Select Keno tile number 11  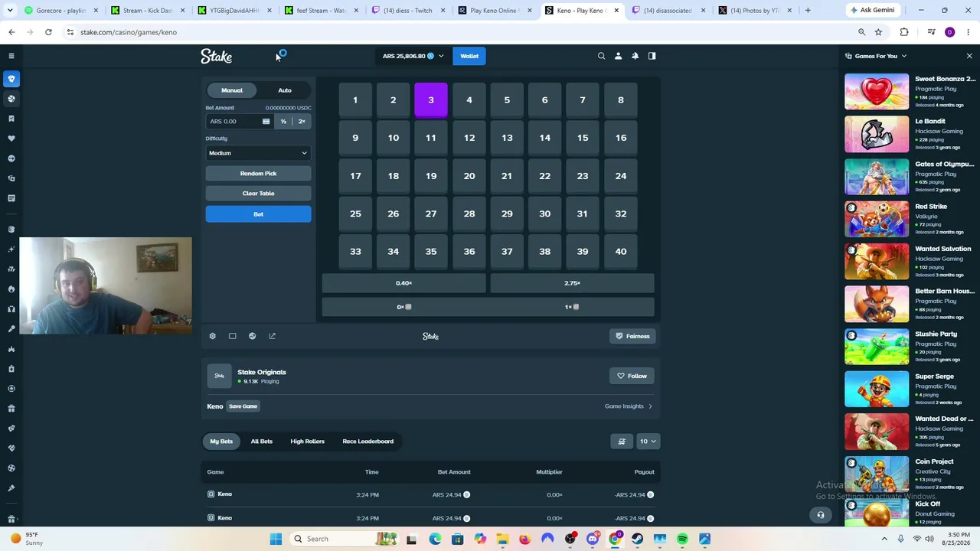431,138
